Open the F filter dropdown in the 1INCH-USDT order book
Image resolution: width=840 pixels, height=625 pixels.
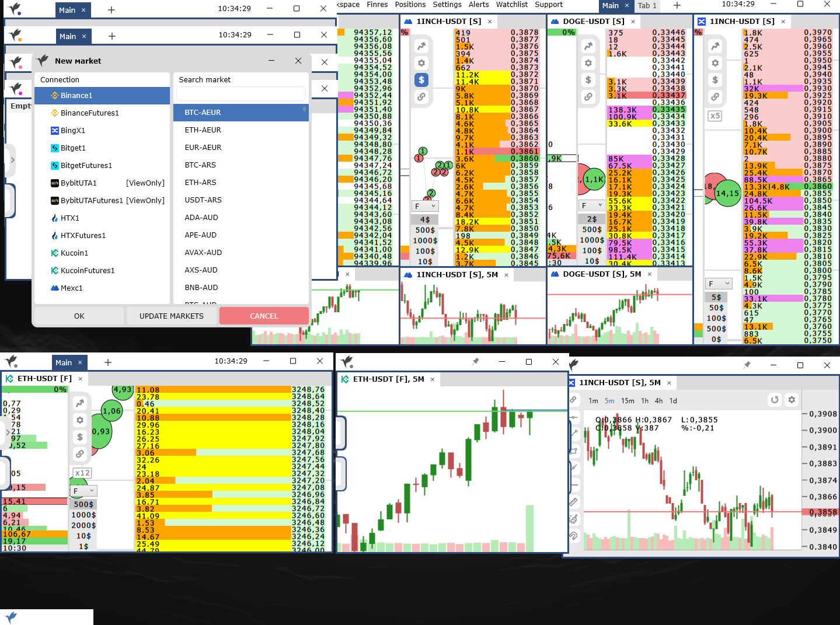[424, 205]
